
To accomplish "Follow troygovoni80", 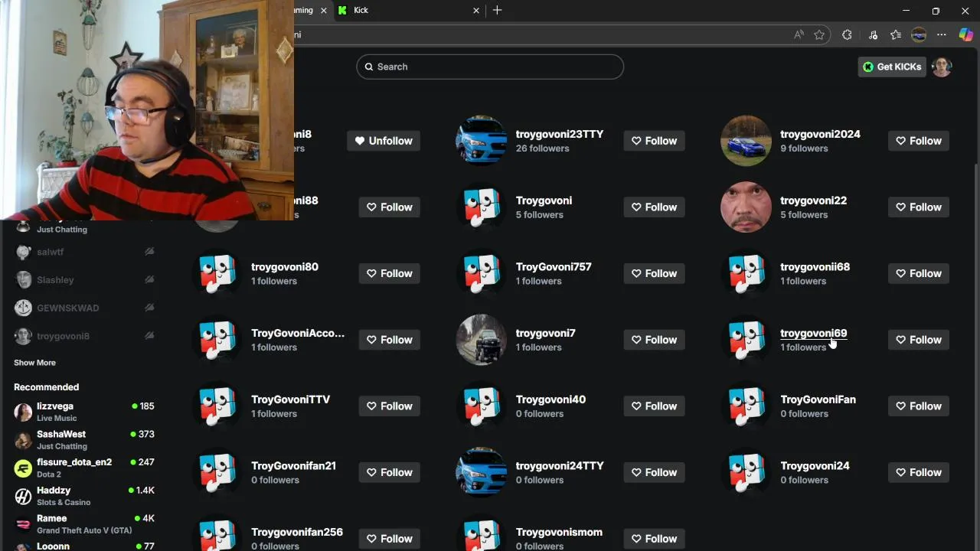I will pyautogui.click(x=390, y=273).
